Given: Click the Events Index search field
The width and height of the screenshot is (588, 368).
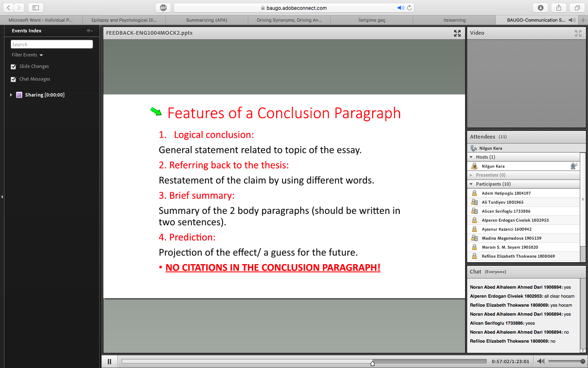Looking at the screenshot, I should click(x=52, y=44).
